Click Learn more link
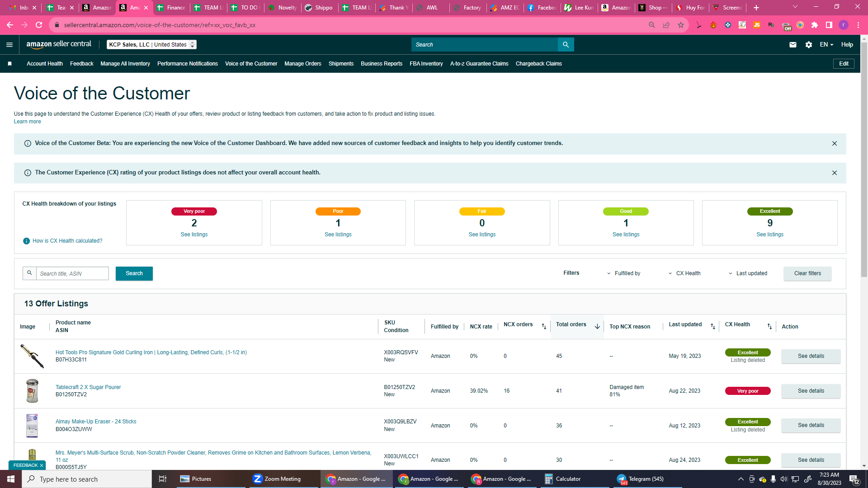The width and height of the screenshot is (868, 488). point(27,122)
